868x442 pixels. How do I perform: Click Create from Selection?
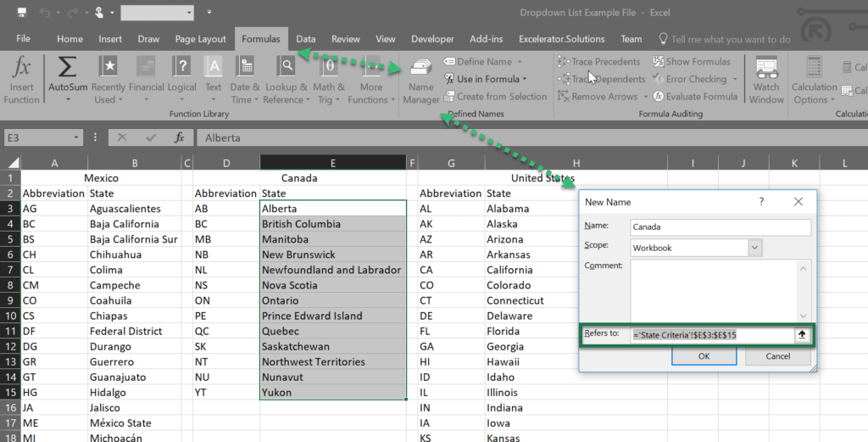[495, 97]
